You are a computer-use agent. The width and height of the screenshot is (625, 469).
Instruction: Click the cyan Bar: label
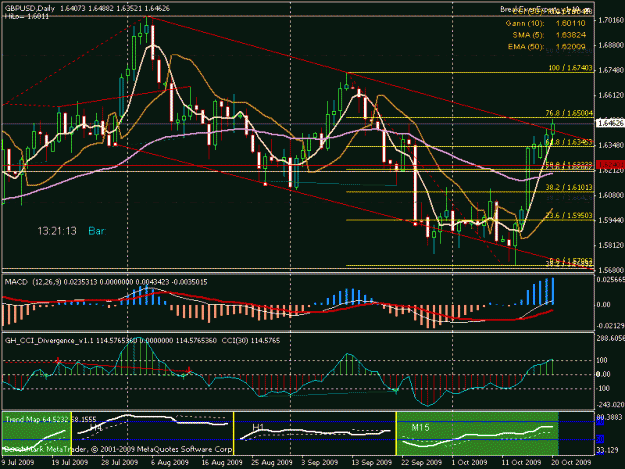(x=97, y=231)
